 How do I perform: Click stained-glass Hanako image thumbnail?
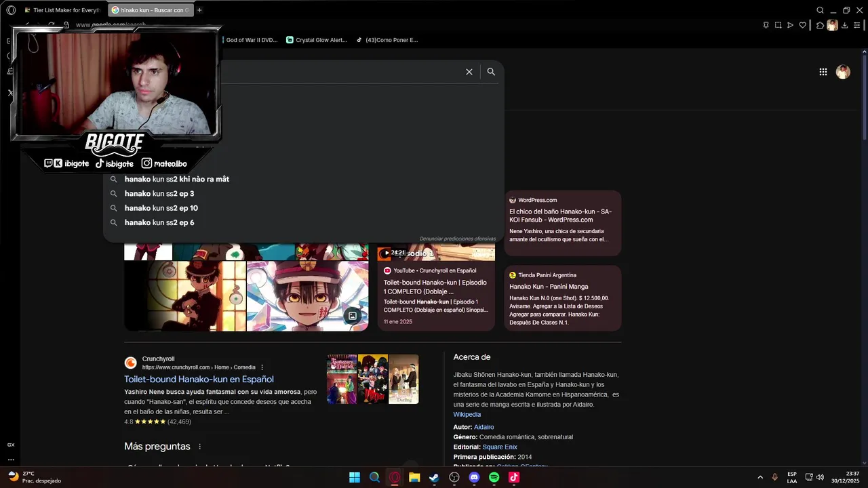click(184, 296)
